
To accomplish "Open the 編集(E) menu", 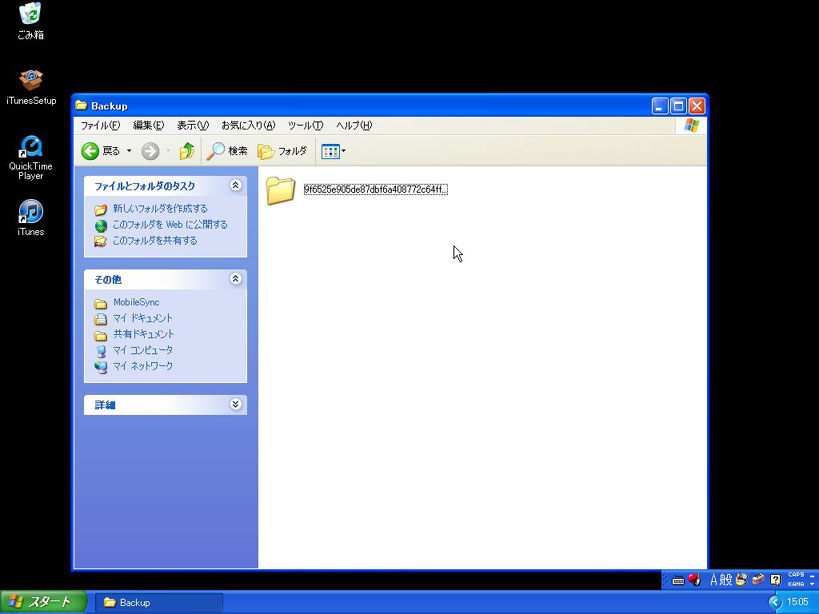I will pyautogui.click(x=148, y=125).
